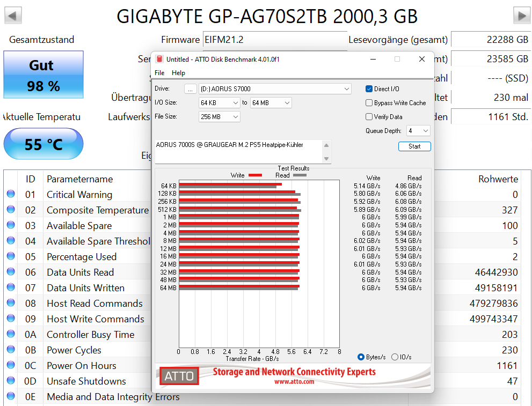Click Start to run benchmark
532x406 pixels.
click(414, 146)
